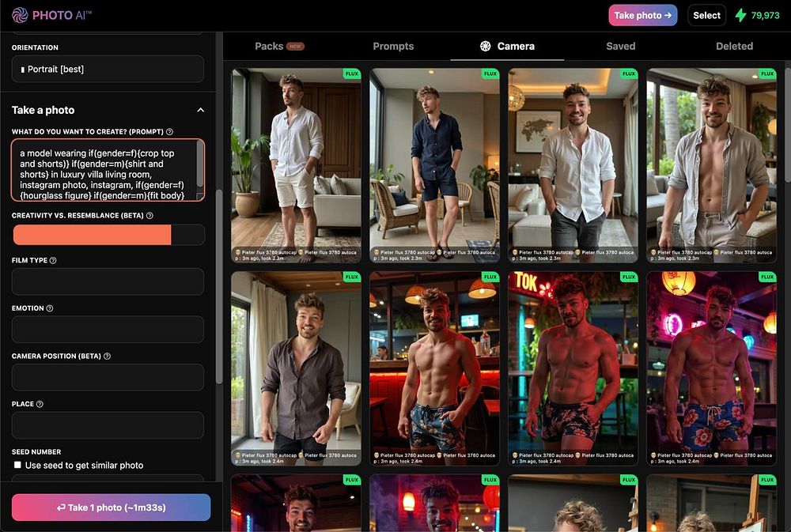
Task: Enable Use seed to get similar photo
Action: (x=17, y=465)
